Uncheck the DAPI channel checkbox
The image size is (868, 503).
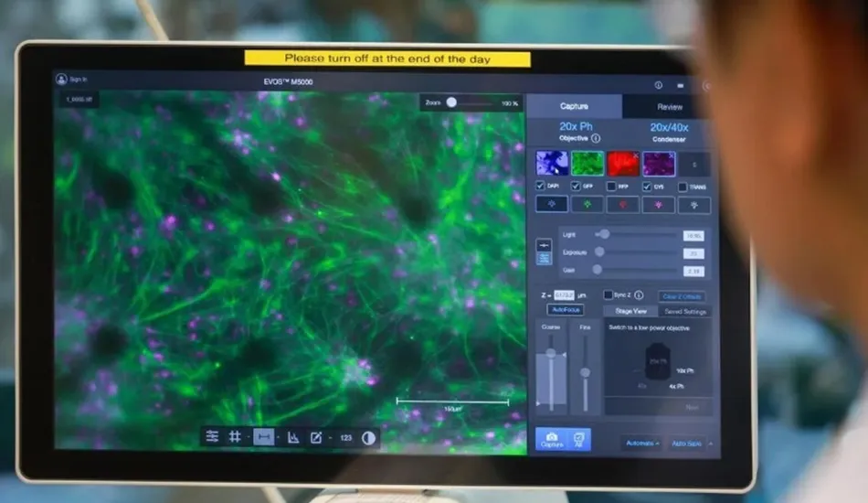[x=540, y=186]
